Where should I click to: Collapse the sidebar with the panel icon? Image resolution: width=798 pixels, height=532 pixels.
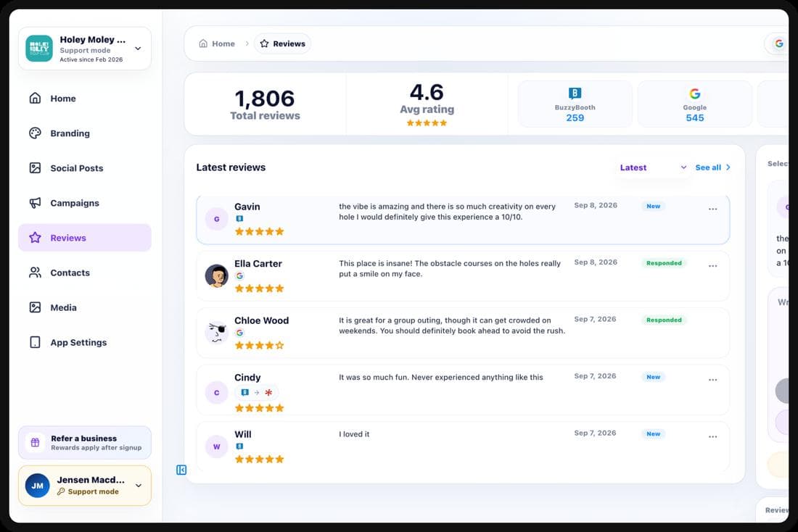click(x=181, y=470)
